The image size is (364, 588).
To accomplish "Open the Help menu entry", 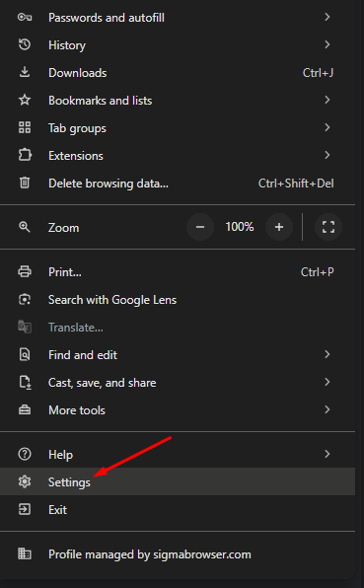I will pyautogui.click(x=178, y=454).
